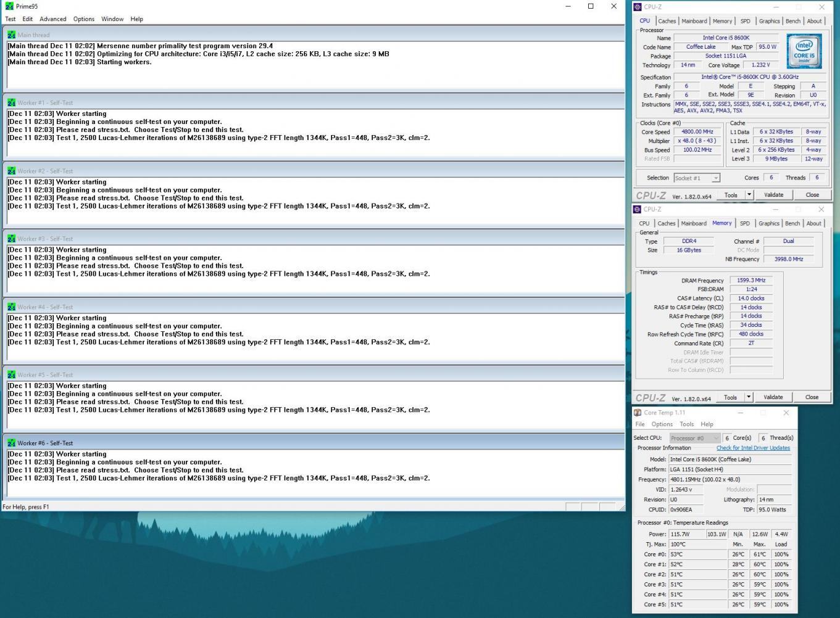Switch to SPD tab in upper CPU-Z
The width and height of the screenshot is (840, 618).
click(x=746, y=21)
